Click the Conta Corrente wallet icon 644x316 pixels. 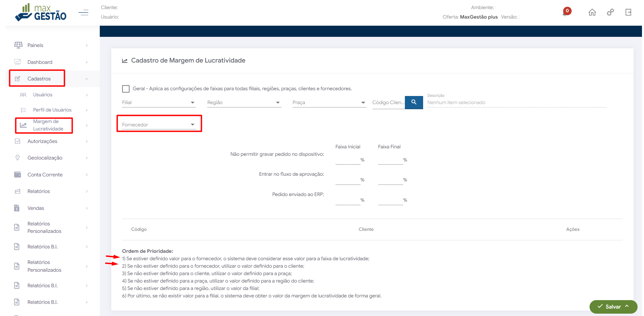point(18,175)
